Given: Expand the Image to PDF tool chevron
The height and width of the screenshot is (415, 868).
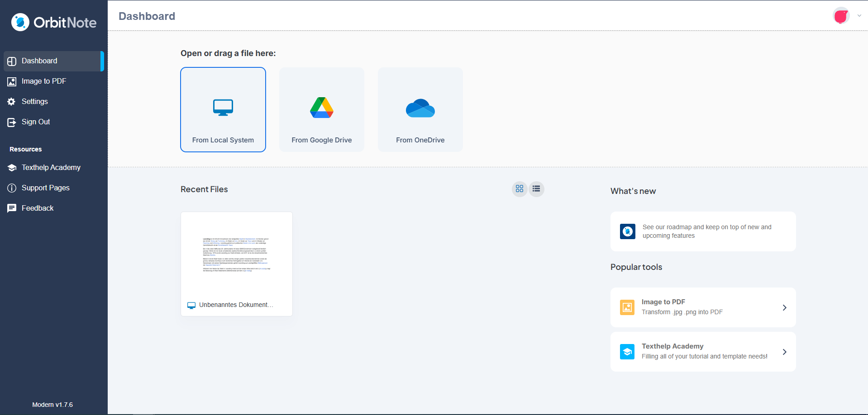Looking at the screenshot, I should [x=784, y=307].
